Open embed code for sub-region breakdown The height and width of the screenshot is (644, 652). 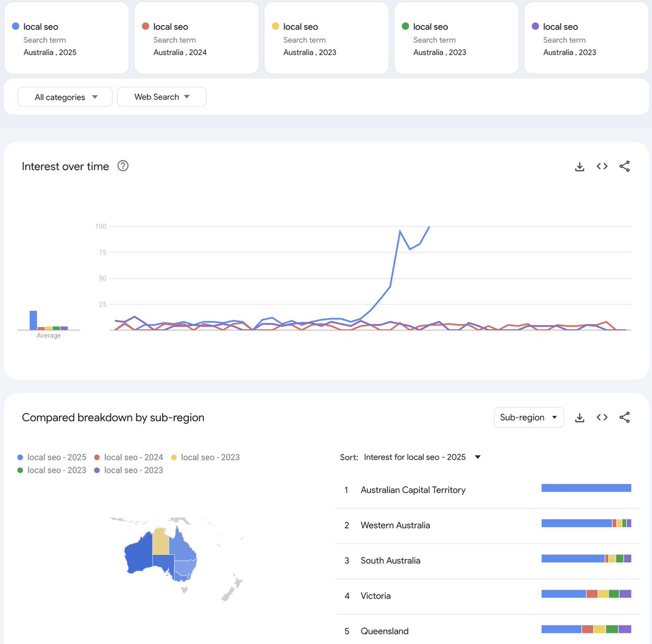(x=602, y=417)
